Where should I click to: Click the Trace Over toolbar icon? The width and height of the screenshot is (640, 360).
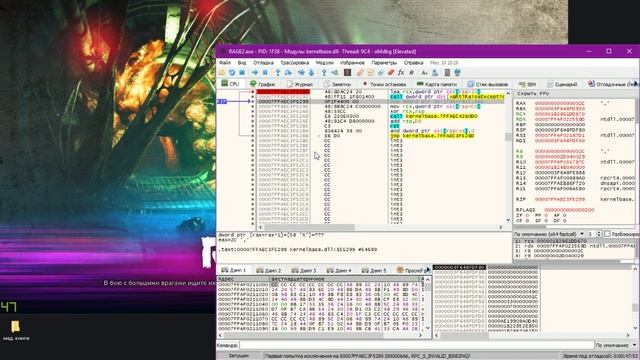point(311,73)
